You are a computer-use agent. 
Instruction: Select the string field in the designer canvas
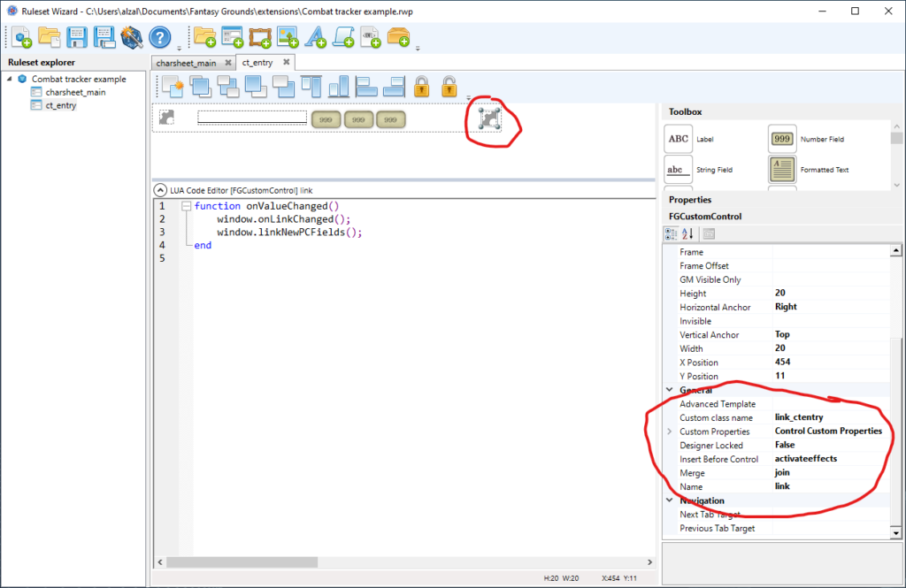[x=252, y=118]
